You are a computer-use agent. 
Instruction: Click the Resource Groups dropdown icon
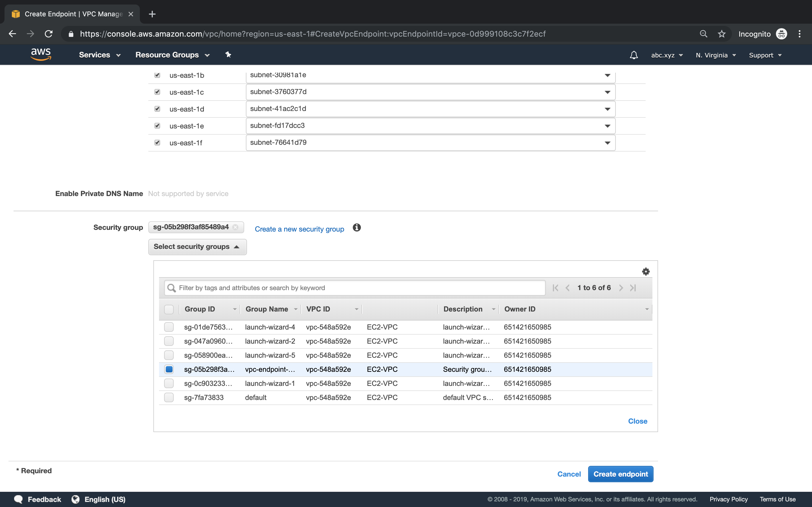(207, 55)
